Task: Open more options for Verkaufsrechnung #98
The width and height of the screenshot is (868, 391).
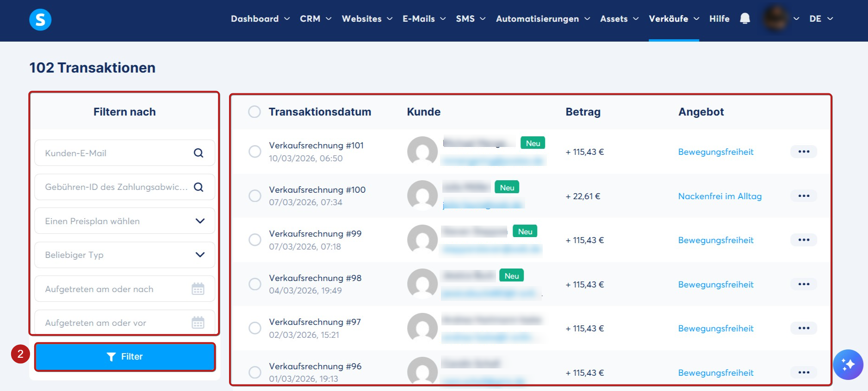Action: point(804,284)
